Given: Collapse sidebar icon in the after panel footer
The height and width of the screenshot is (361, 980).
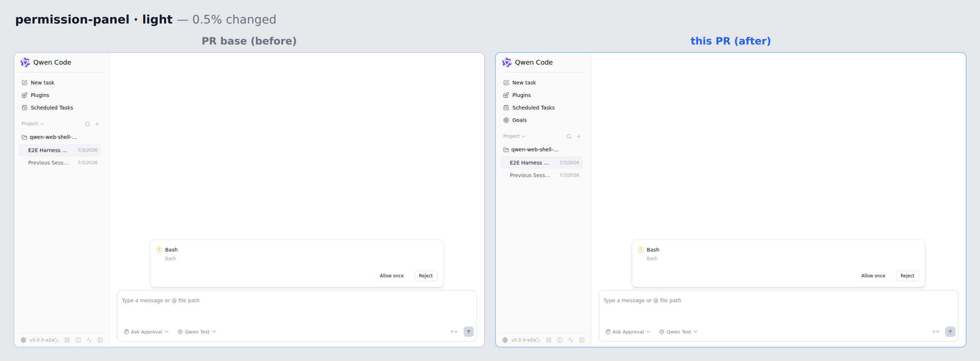Looking at the screenshot, I should (x=582, y=340).
